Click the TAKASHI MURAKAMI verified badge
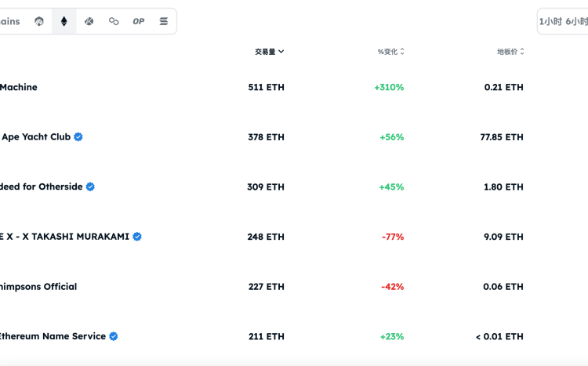This screenshot has height=366, width=588. 137,237
